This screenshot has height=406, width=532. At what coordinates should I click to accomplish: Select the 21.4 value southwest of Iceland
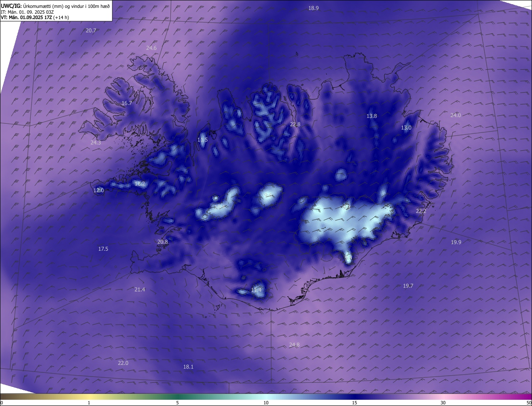point(140,290)
